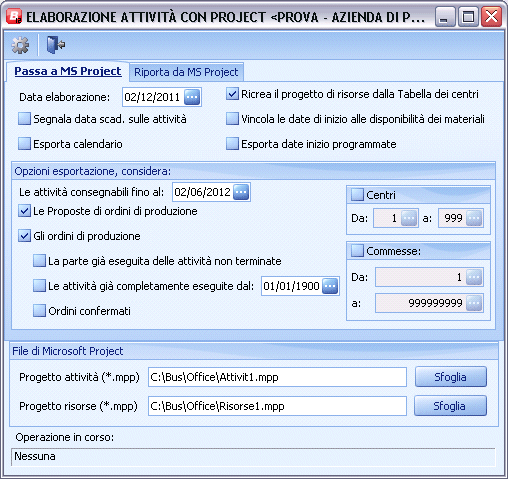This screenshot has width=508, height=479.
Task: Click lookup button for Commesse Da field
Action: point(474,277)
